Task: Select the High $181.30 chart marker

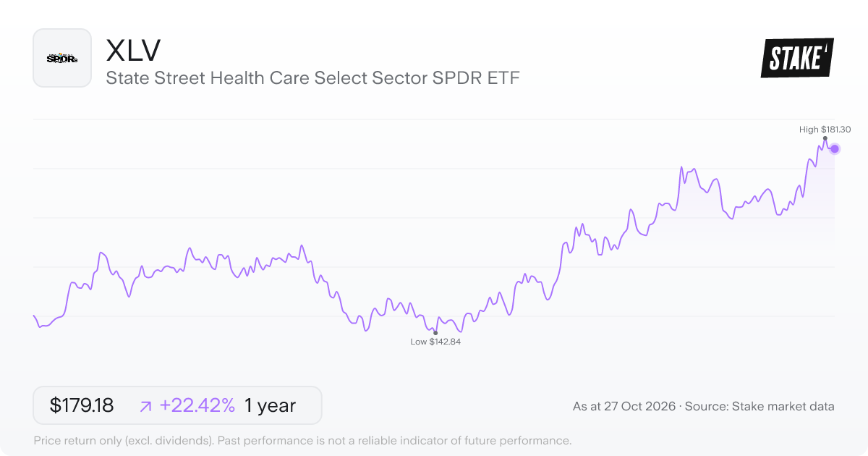Action: 825,138
